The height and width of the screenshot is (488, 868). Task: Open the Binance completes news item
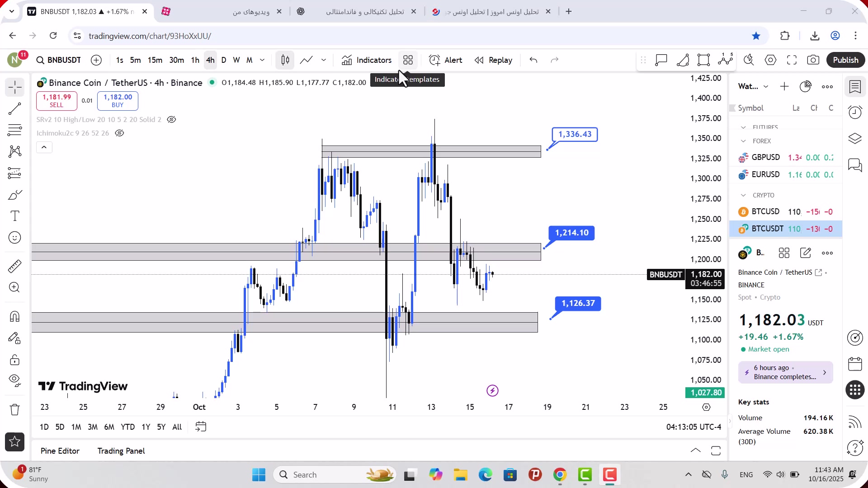pos(786,373)
